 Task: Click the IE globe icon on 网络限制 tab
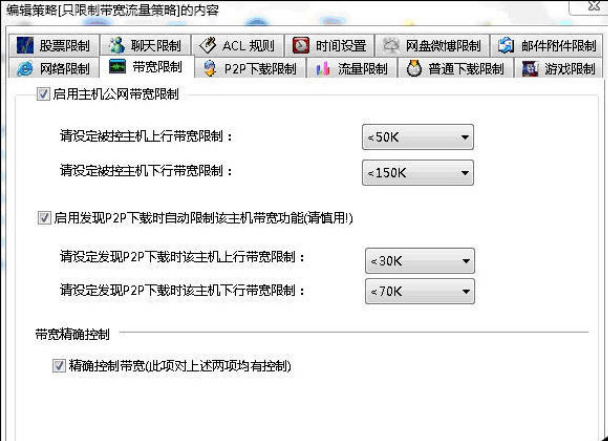click(25, 69)
